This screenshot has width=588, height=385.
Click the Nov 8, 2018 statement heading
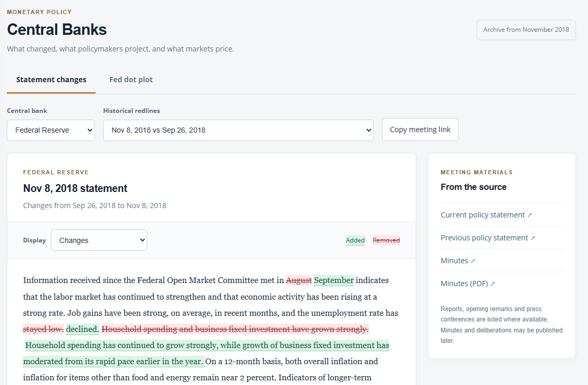tap(75, 188)
